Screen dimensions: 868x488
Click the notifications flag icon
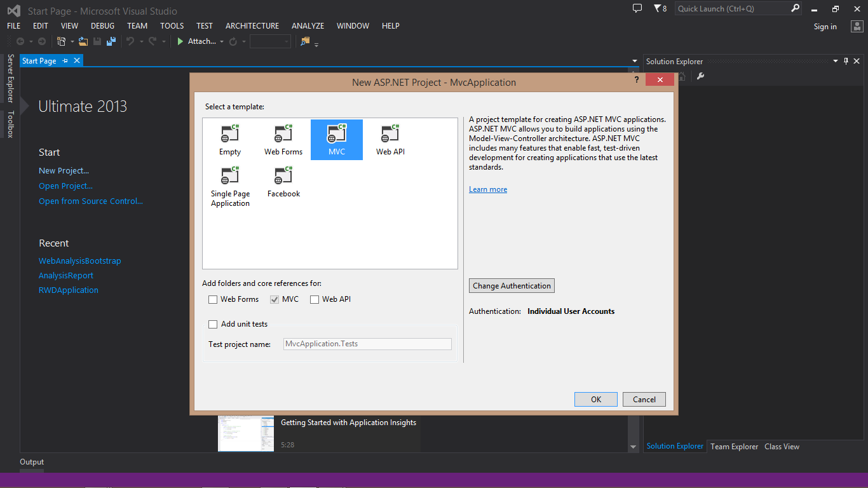coord(658,9)
